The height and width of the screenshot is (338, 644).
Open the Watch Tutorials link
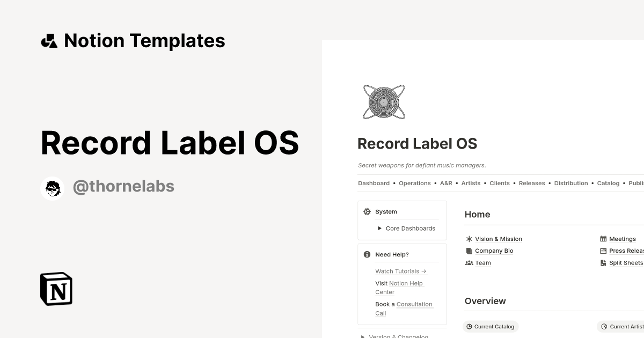(x=398, y=271)
